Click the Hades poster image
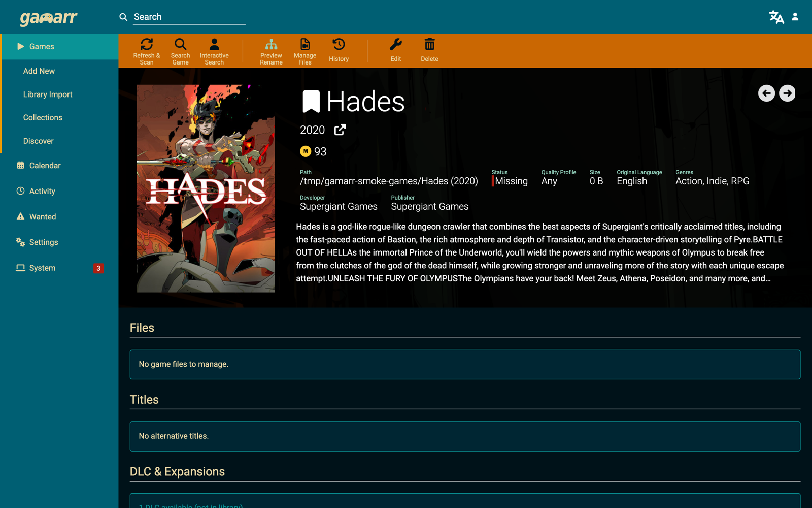 (206, 188)
